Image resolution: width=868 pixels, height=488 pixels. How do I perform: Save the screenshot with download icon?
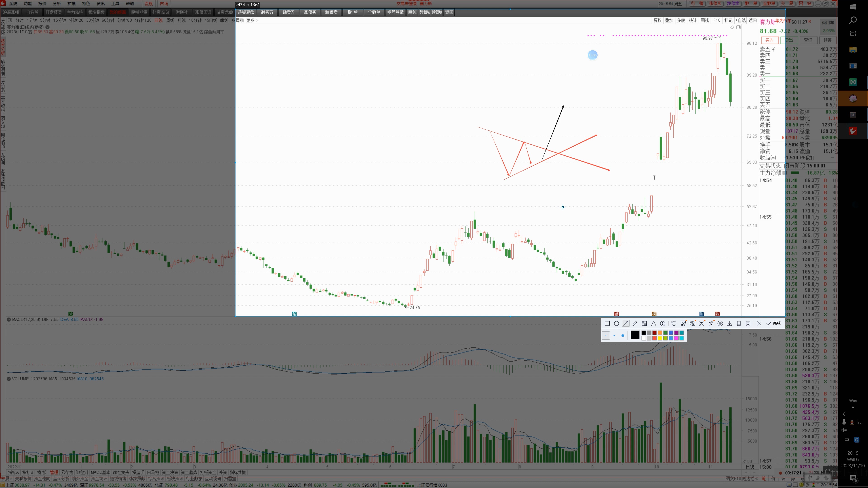(x=729, y=323)
